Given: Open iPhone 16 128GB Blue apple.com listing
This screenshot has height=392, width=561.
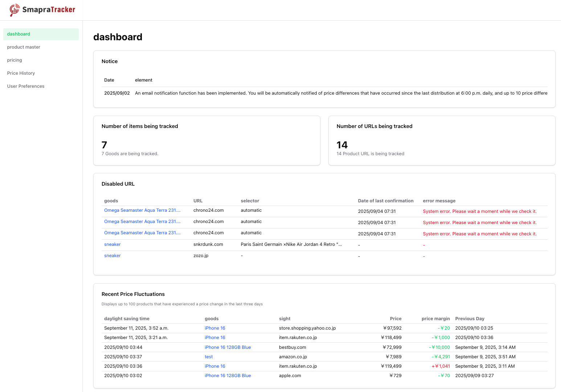Looking at the screenshot, I should tap(228, 375).
